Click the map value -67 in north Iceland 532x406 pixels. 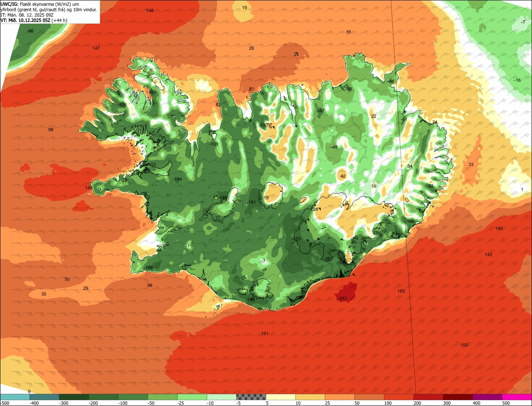click(320, 110)
